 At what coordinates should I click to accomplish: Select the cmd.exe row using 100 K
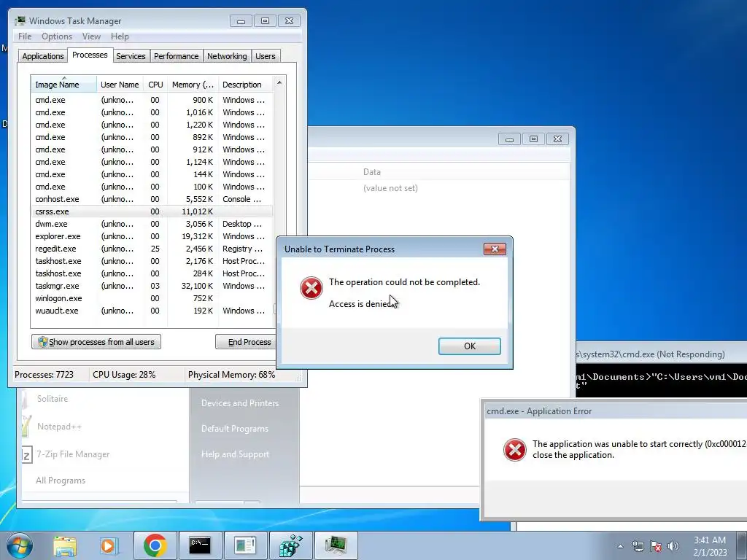152,187
